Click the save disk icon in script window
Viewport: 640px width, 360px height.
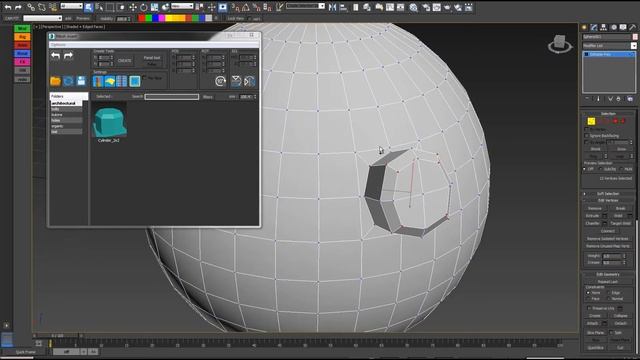pyautogui.click(x=81, y=81)
